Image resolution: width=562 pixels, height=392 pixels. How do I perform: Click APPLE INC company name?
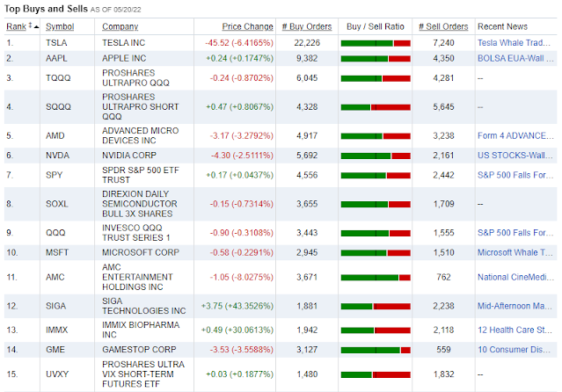124,58
